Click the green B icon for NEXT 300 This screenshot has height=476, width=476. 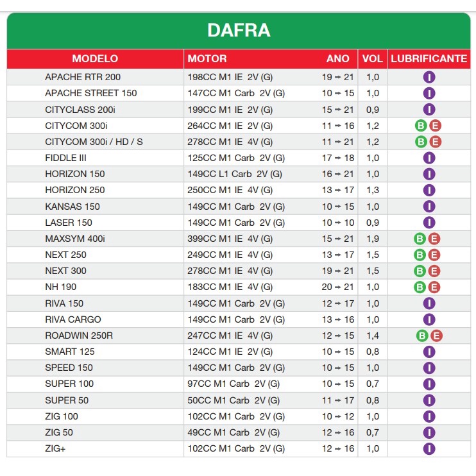point(421,271)
